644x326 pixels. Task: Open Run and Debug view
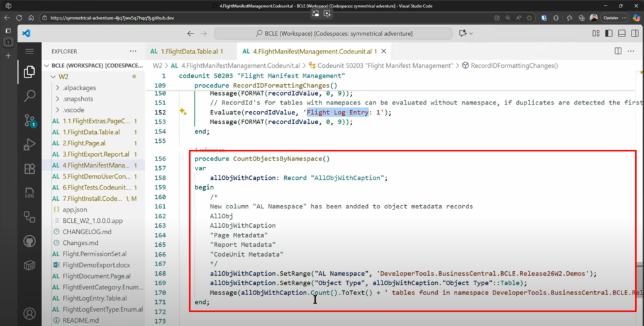coord(30,145)
